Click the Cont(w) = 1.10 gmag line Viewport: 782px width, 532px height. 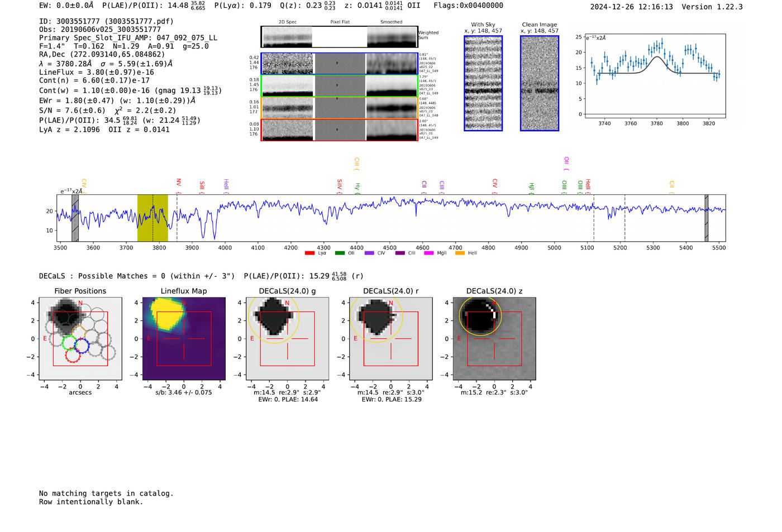(130, 90)
